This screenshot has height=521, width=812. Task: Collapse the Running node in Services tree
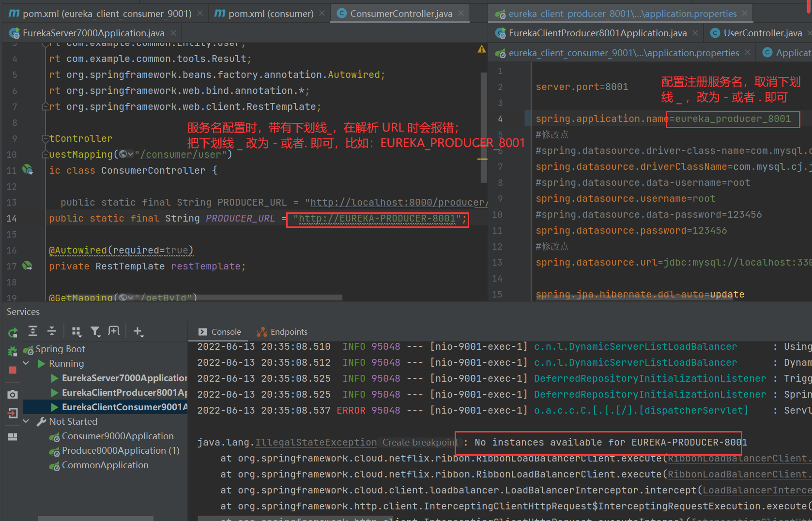[x=27, y=363]
